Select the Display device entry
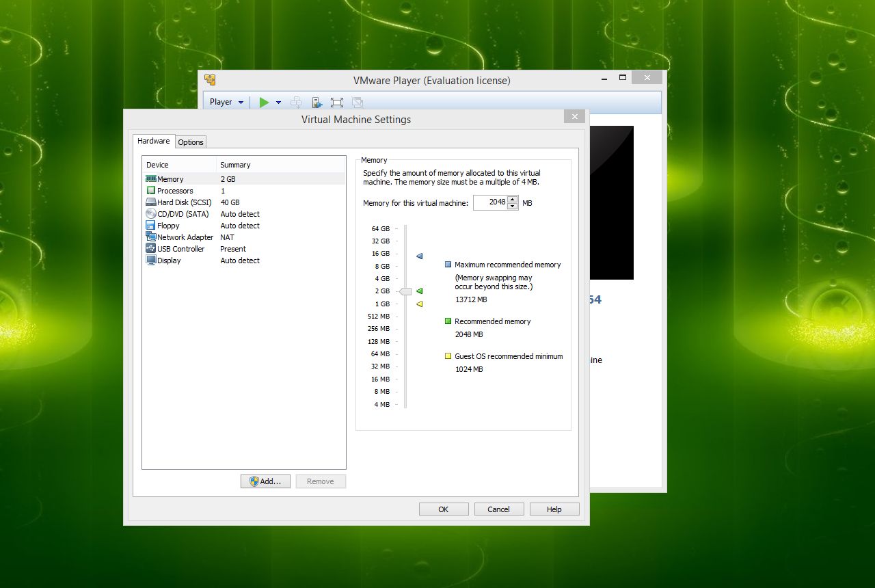Screen dimensions: 875x588 tap(169, 260)
